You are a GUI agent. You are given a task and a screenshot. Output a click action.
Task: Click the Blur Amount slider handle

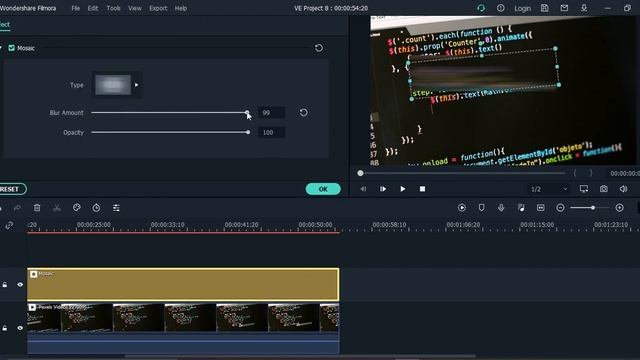[x=247, y=112]
